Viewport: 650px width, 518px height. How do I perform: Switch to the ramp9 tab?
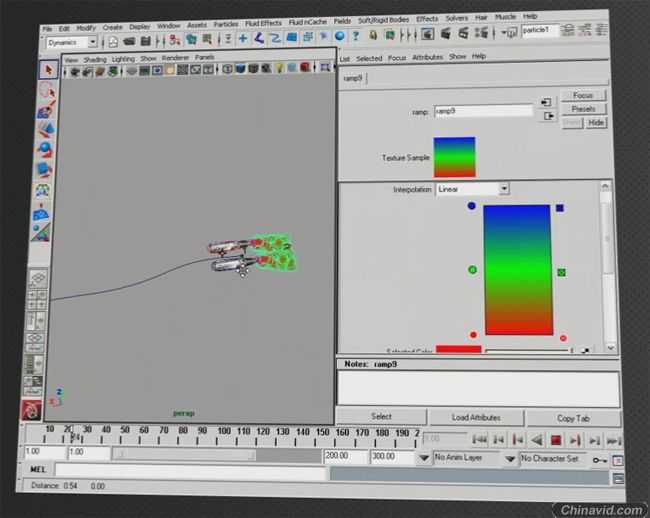(x=352, y=77)
